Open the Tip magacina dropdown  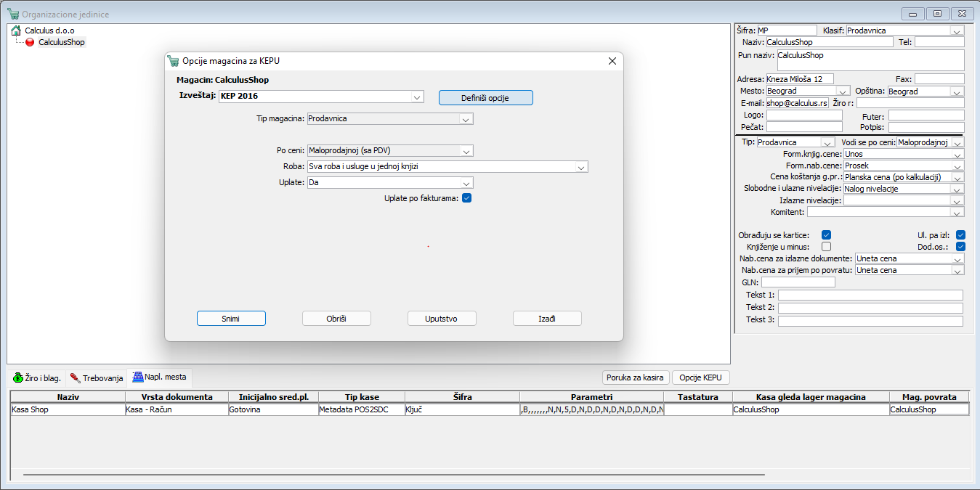[x=466, y=118]
